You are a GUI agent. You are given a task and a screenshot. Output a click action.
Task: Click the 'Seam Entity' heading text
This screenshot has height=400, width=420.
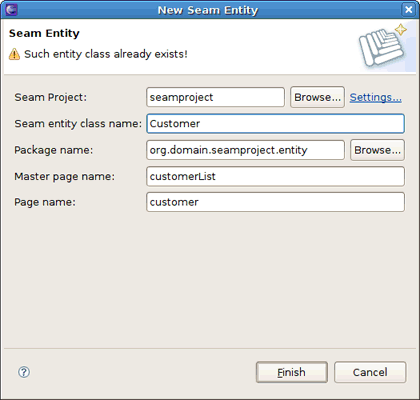[x=44, y=33]
